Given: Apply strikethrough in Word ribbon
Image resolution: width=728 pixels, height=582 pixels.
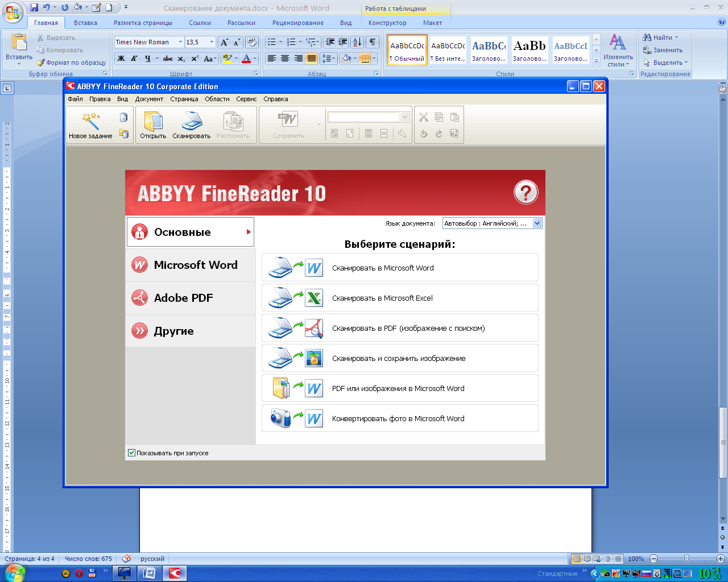Looking at the screenshot, I should pyautogui.click(x=168, y=58).
